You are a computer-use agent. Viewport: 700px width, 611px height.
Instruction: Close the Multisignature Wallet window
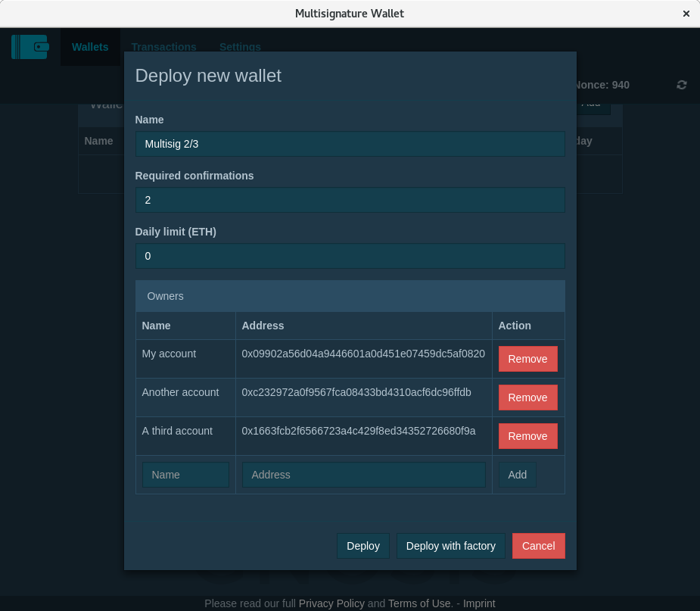[686, 14]
